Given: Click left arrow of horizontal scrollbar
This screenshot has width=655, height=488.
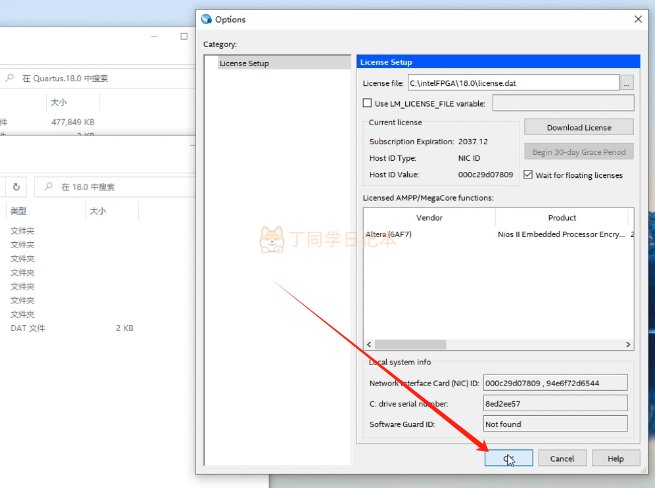Looking at the screenshot, I should pos(369,344).
